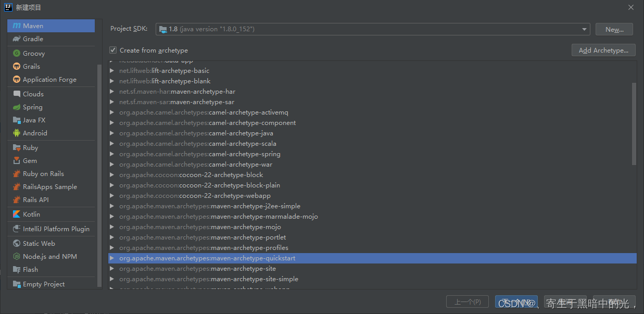Select cocoon-22-archetype-block row

click(372, 175)
